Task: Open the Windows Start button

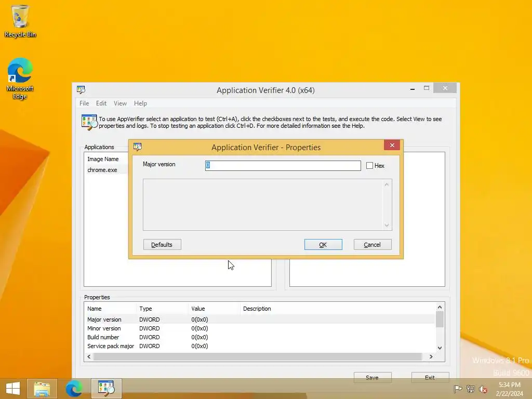Action: tap(13, 389)
